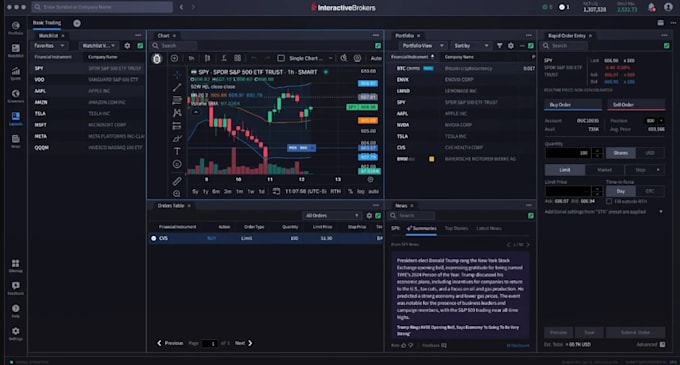This screenshot has width=680, height=365.
Task: Open the Stop order type dropdown
Action: tap(645, 170)
